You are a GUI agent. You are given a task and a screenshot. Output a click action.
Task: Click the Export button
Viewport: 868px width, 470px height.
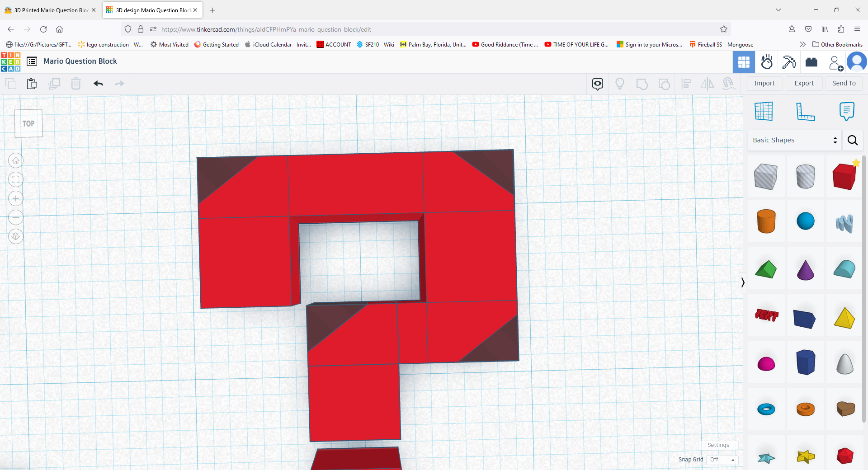point(804,83)
